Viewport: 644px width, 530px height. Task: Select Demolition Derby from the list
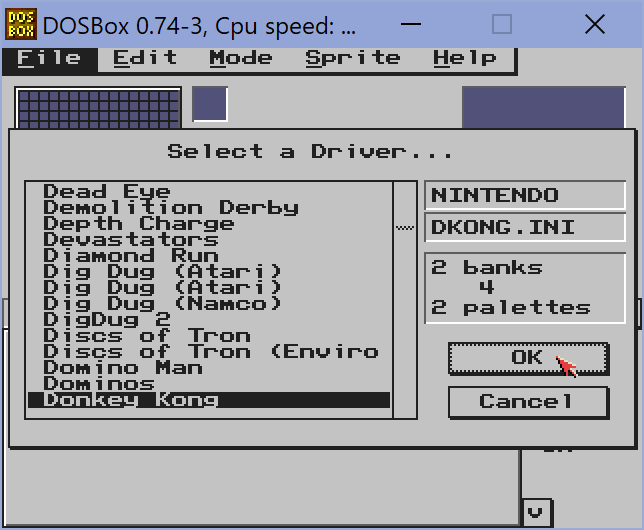[209, 207]
